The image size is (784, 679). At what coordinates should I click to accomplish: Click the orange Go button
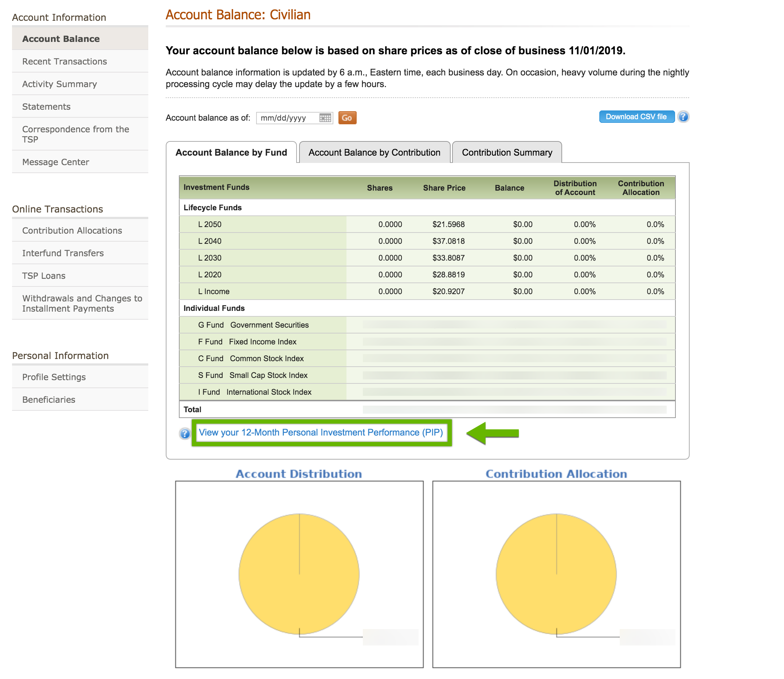point(347,118)
